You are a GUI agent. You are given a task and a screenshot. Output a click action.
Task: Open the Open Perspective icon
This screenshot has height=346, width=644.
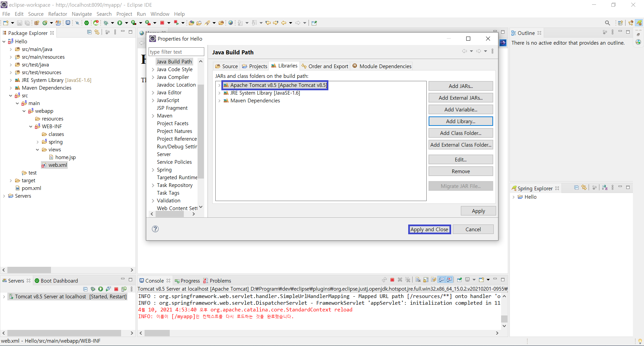point(620,23)
